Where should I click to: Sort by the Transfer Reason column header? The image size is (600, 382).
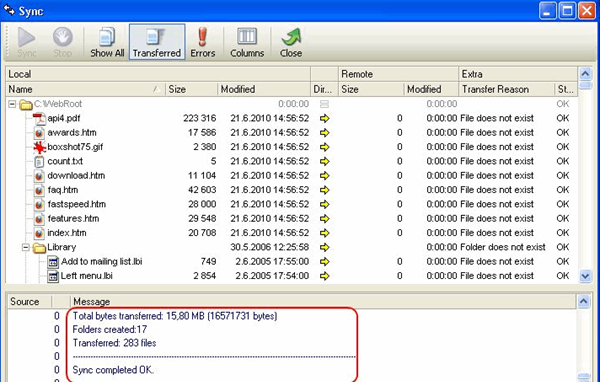[506, 89]
